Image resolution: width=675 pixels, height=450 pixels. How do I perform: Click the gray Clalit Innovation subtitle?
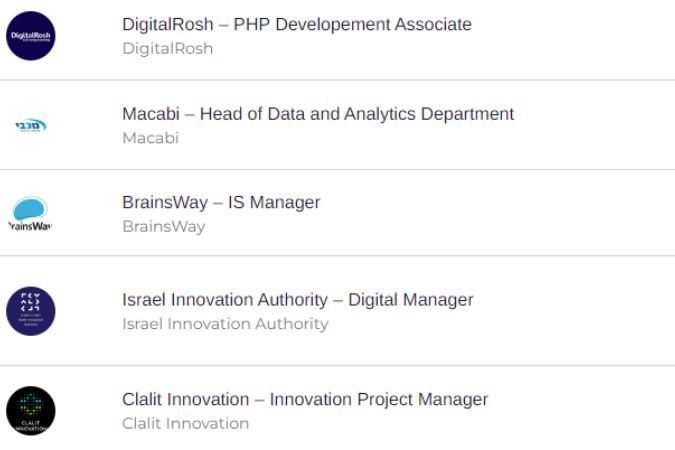coord(186,424)
